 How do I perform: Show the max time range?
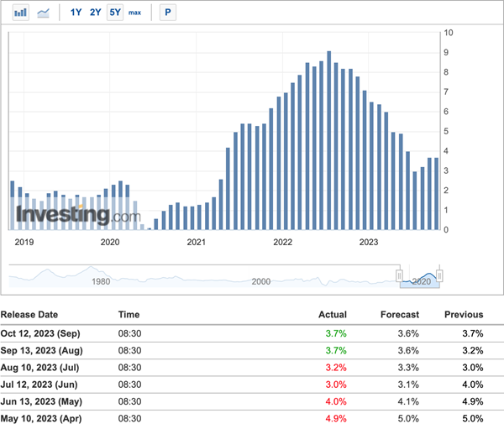pyautogui.click(x=134, y=13)
